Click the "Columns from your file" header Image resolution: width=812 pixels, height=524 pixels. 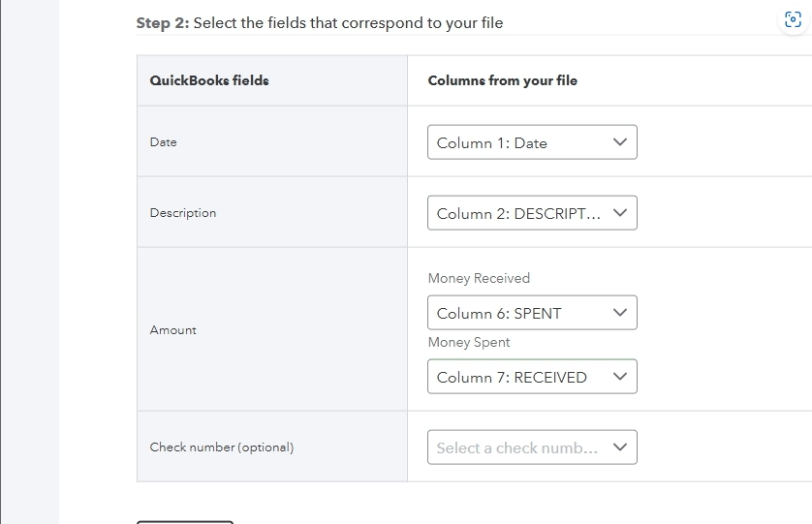point(502,80)
